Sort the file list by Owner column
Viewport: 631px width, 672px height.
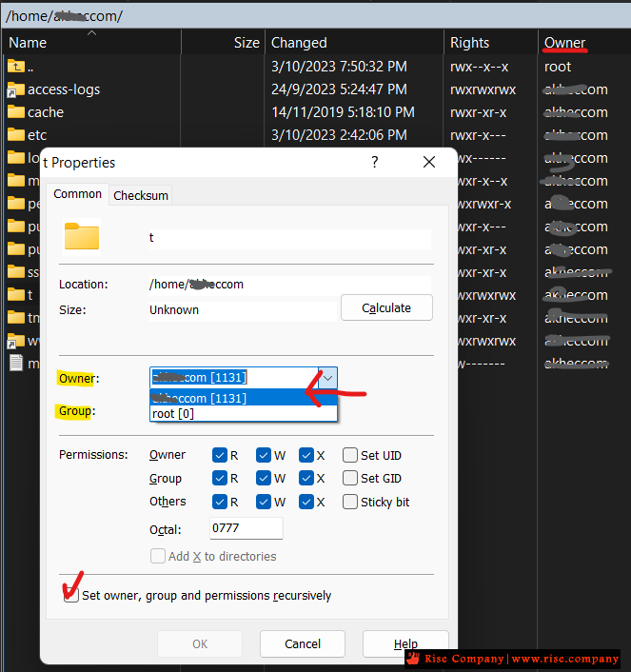[x=584, y=43]
